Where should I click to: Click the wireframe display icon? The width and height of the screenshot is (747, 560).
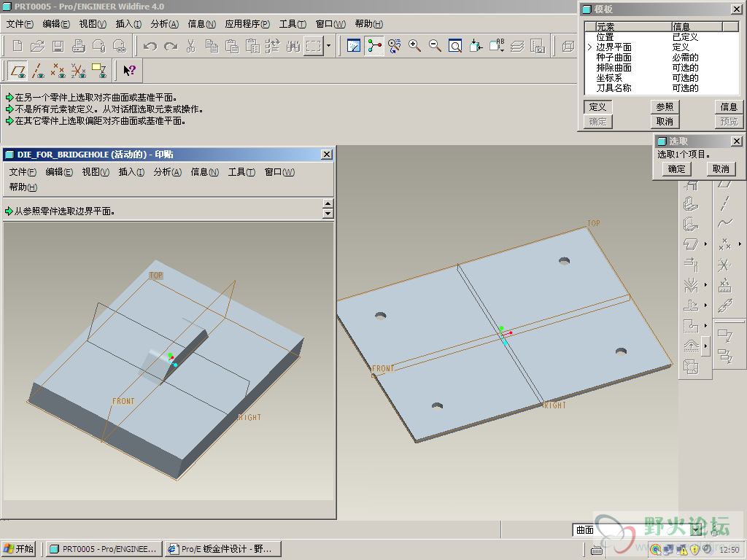click(x=568, y=46)
